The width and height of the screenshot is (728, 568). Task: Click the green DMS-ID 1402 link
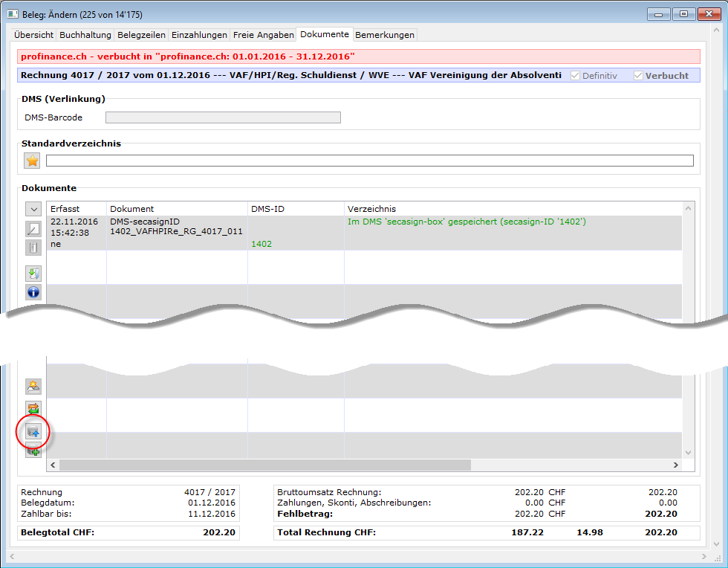tap(261, 244)
